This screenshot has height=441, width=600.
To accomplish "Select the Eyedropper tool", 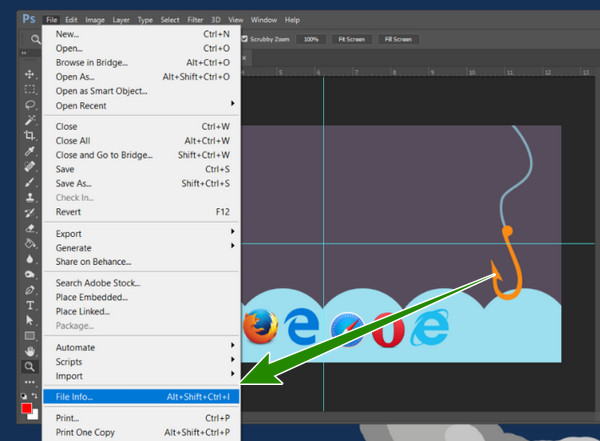I will pos(29,151).
